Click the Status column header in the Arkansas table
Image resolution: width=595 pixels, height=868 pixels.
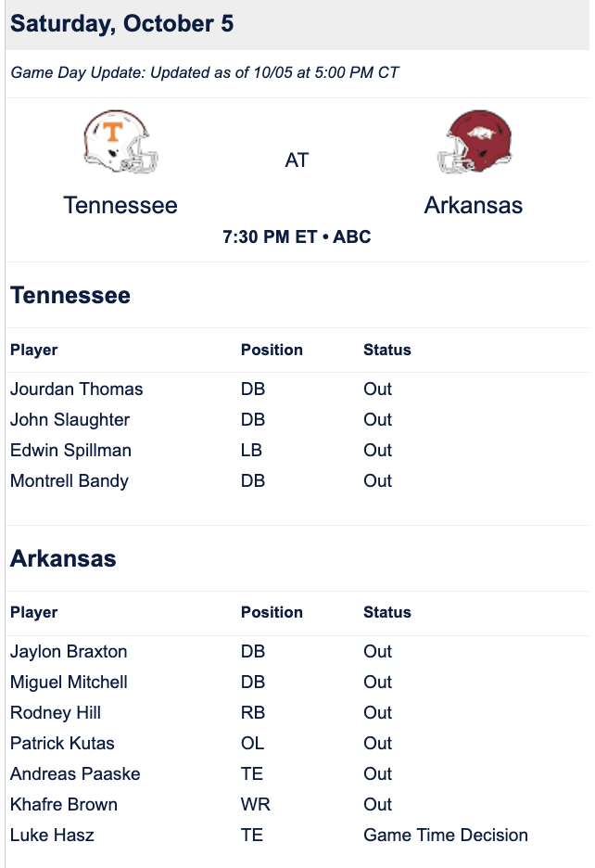click(x=386, y=612)
